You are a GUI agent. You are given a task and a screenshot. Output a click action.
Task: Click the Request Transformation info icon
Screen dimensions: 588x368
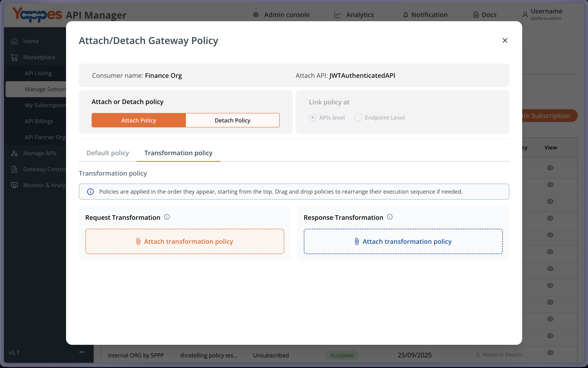coord(167,217)
